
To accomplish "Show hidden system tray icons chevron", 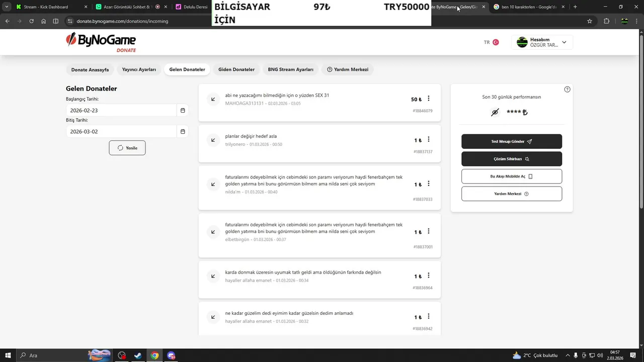I will coord(568,355).
